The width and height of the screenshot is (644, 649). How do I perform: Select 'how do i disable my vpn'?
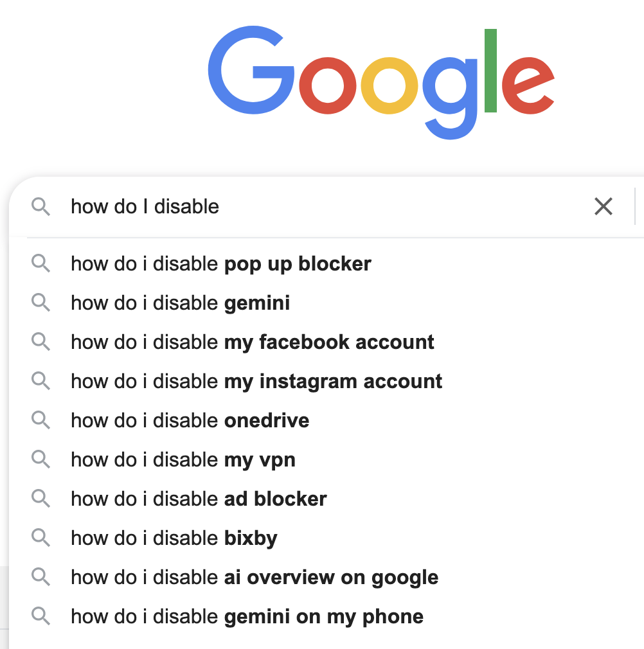326,459
